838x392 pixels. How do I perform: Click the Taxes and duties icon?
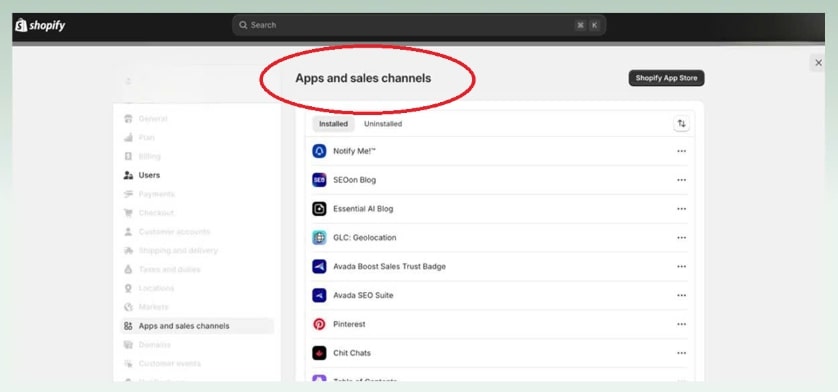coord(128,270)
